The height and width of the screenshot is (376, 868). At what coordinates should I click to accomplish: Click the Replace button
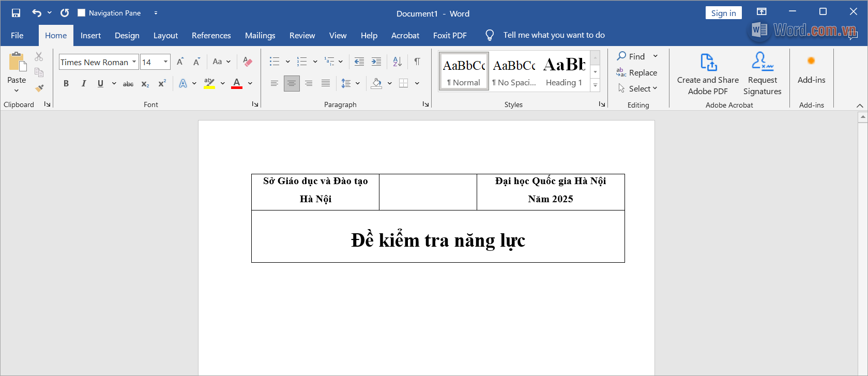click(x=637, y=73)
